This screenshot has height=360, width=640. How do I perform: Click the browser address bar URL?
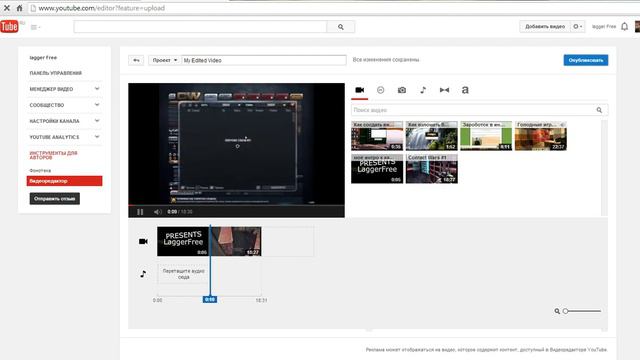point(102,8)
